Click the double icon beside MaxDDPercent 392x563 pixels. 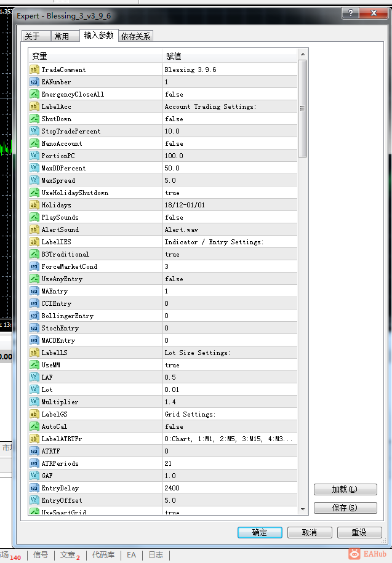[34, 168]
